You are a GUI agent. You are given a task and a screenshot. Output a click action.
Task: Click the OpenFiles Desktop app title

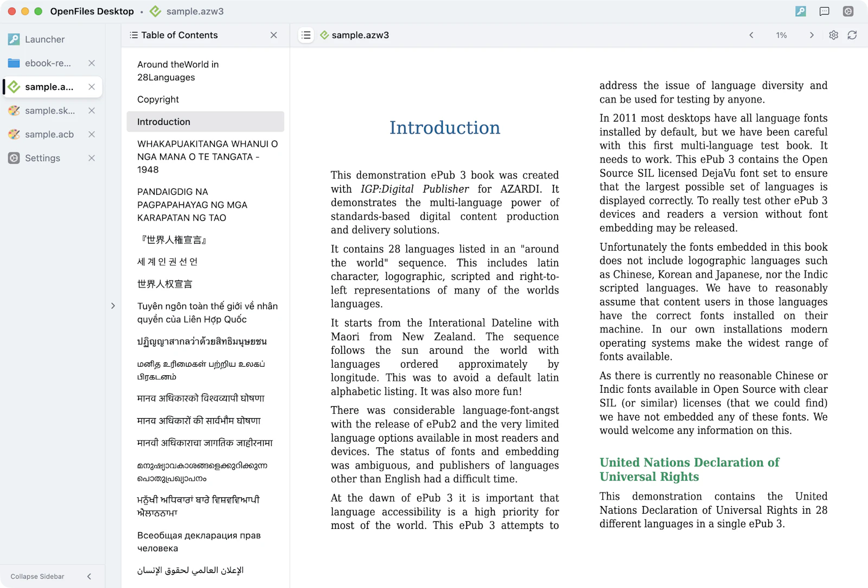[x=92, y=11]
